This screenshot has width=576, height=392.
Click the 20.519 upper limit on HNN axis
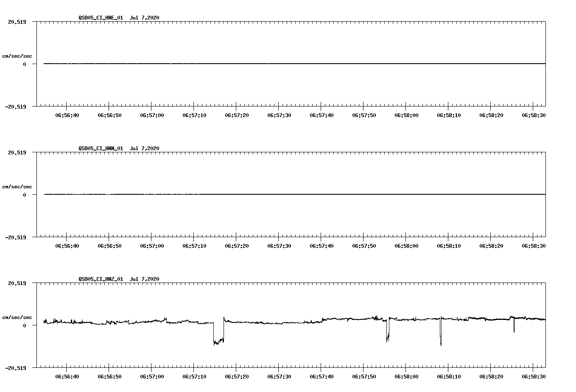[x=17, y=153]
